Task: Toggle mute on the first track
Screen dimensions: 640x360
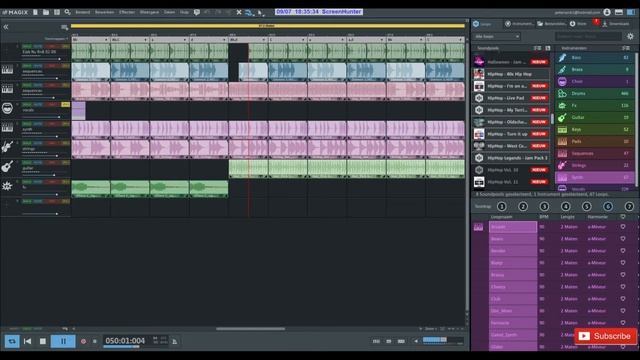Action: coord(38,47)
